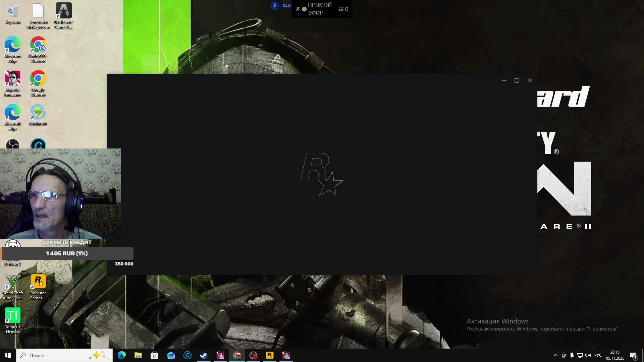Toggle volume speaker icon in tray
Image resolution: width=644 pixels, height=362 pixels.
[x=588, y=355]
